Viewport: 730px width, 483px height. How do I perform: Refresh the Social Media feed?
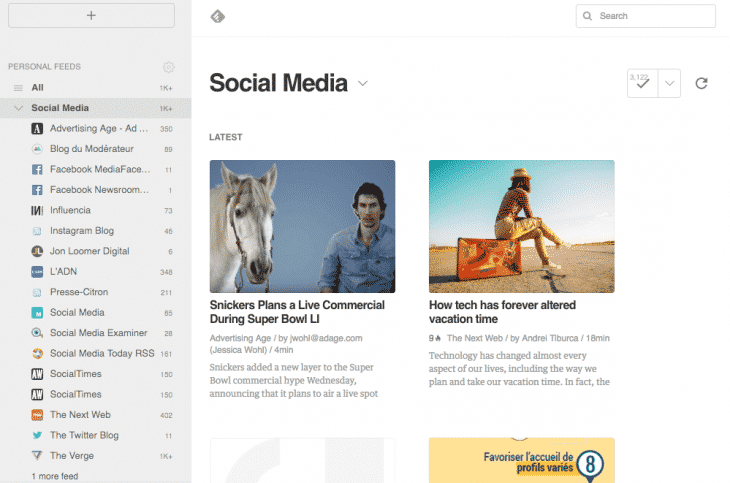pos(701,84)
